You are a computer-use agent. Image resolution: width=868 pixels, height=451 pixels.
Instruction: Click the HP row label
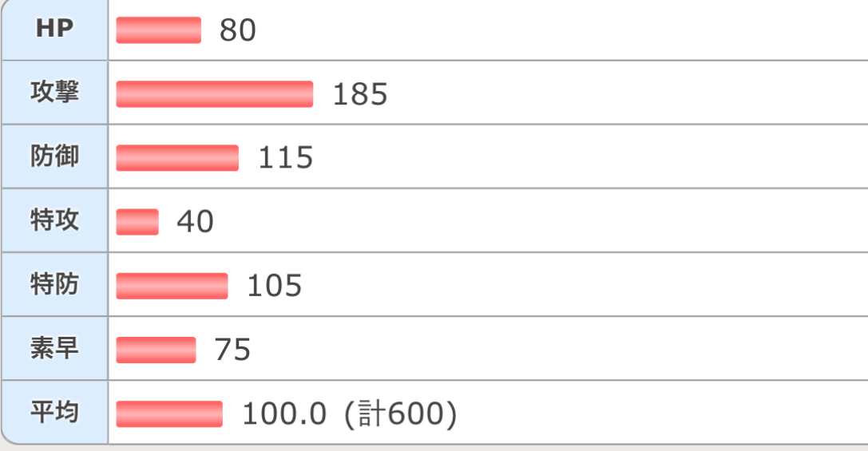54,30
